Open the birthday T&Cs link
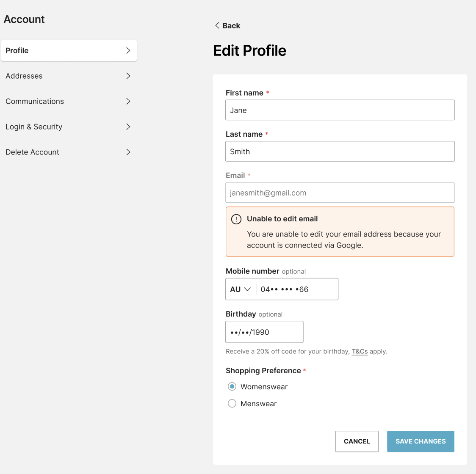The image size is (476, 474). 360,351
